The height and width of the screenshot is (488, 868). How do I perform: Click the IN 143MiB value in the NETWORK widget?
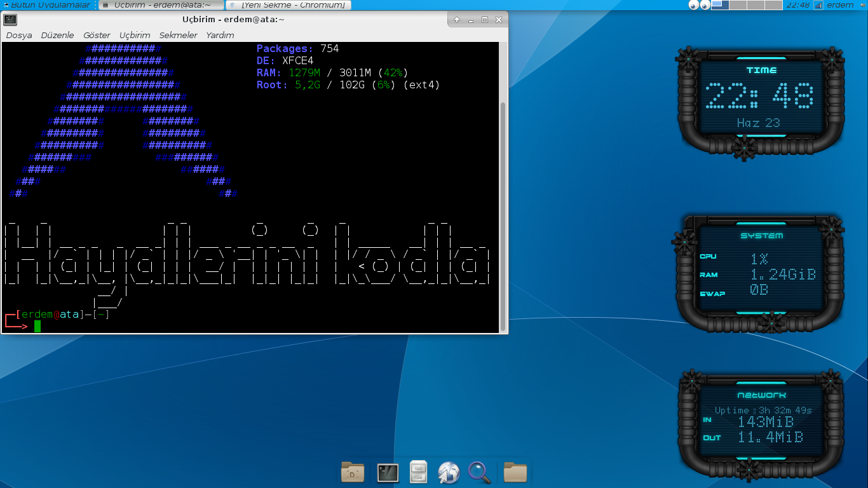[766, 422]
